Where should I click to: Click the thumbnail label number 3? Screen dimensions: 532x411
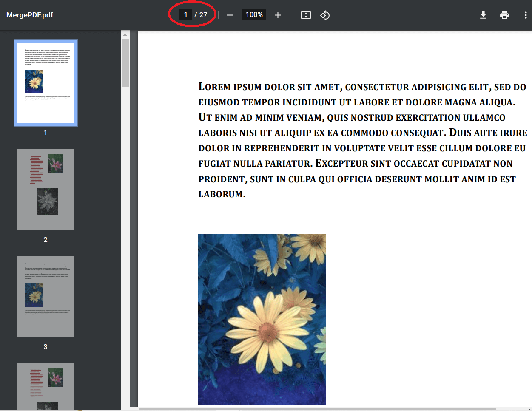(x=46, y=347)
